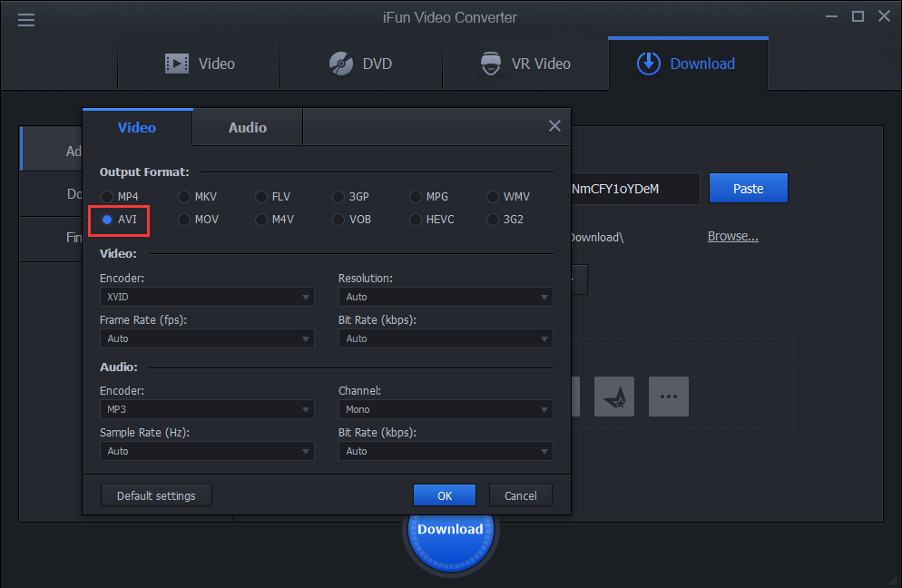
Task: Click the blue Paste button
Action: pyautogui.click(x=749, y=188)
